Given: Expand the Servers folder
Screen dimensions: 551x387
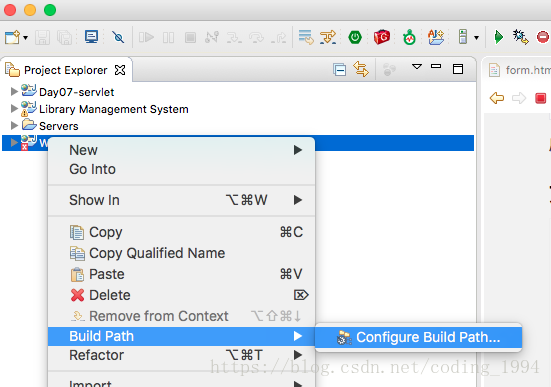Looking at the screenshot, I should (x=14, y=125).
